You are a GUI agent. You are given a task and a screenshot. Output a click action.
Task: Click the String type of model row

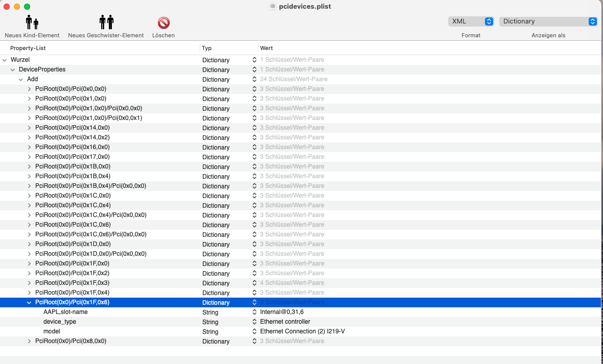coord(210,331)
